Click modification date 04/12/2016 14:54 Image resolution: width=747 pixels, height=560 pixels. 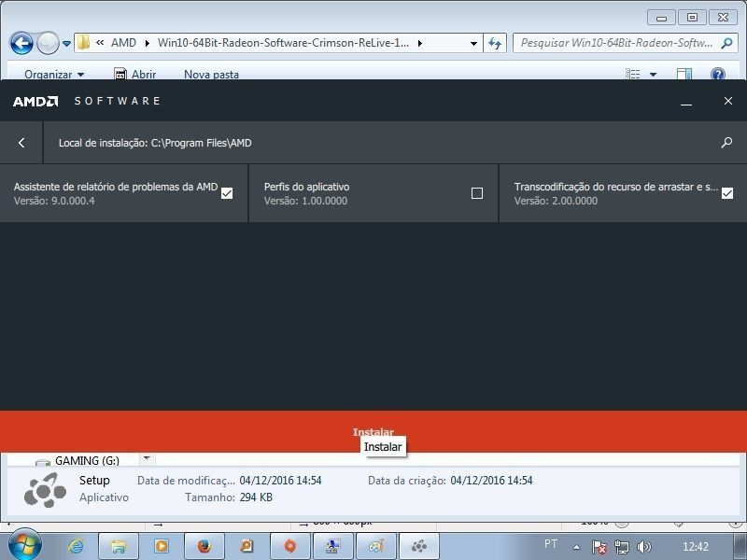pos(280,481)
